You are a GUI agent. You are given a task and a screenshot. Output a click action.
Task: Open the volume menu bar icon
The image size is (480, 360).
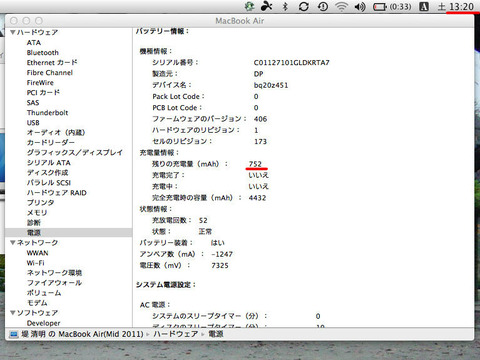pos(360,6)
